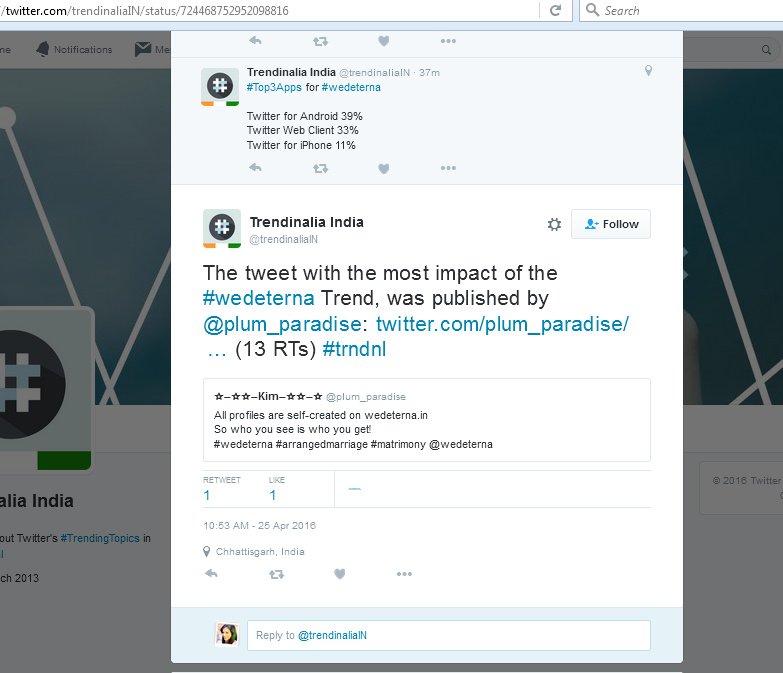Click location pin on #Top3Apps tweet

[648, 70]
